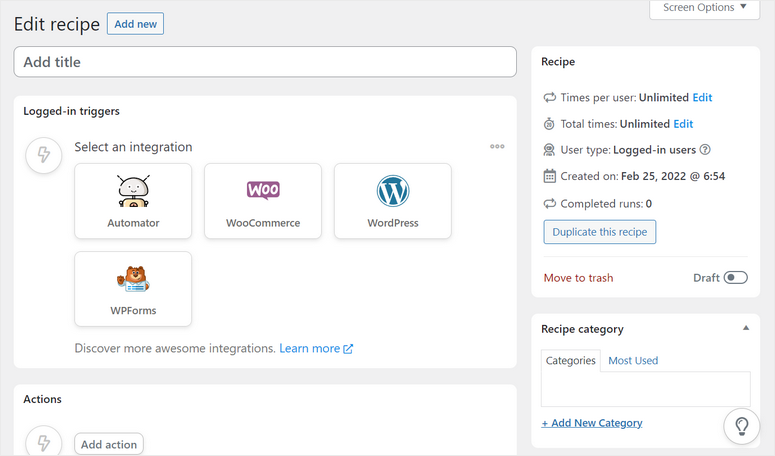
Task: Click the lightning bolt trigger icon
Action: pyautogui.click(x=44, y=155)
